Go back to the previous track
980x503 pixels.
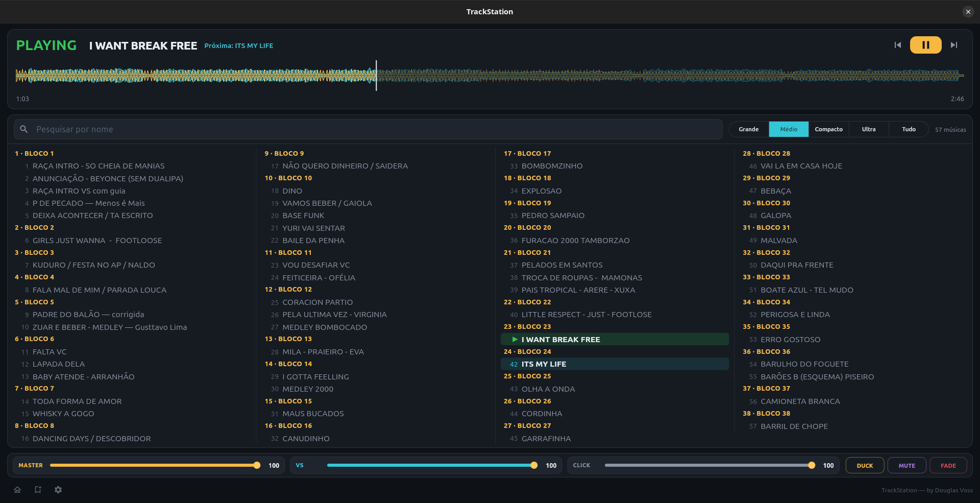click(898, 45)
